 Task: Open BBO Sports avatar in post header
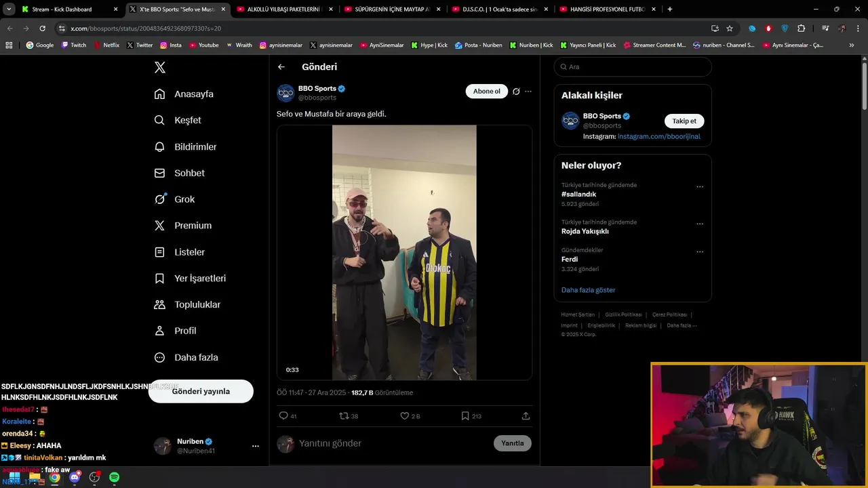[x=285, y=93]
